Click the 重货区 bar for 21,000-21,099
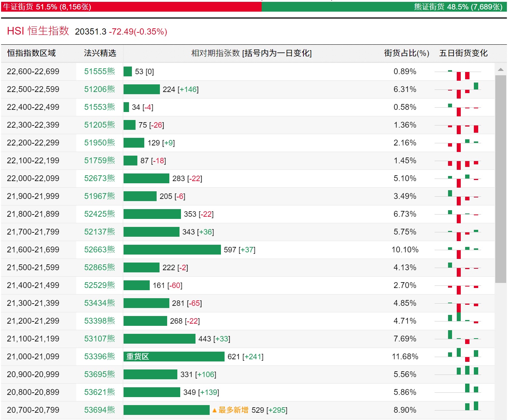 174,356
